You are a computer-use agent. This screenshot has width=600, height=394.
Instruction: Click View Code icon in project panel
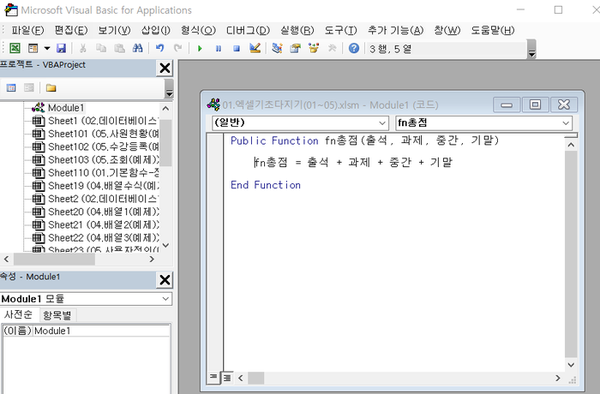tap(11, 88)
